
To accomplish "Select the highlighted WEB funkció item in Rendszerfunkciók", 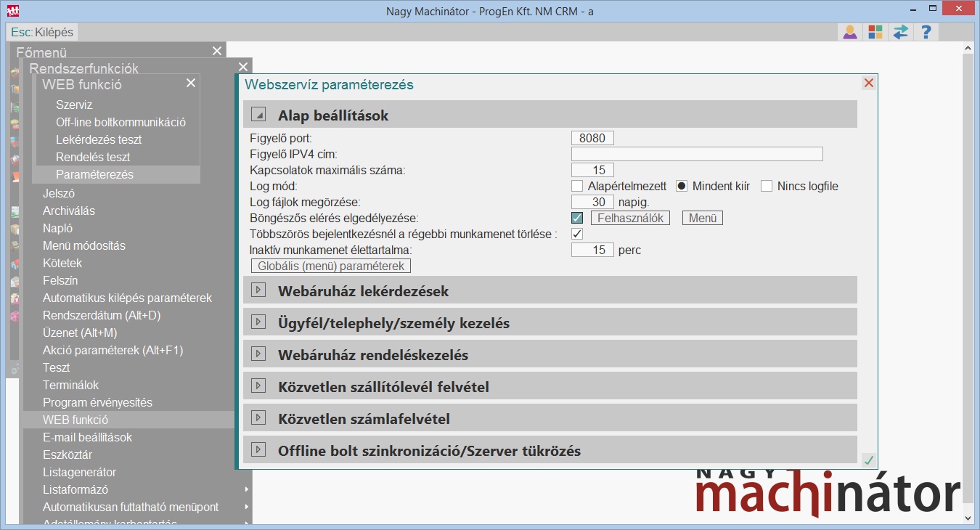I will pyautogui.click(x=129, y=420).
